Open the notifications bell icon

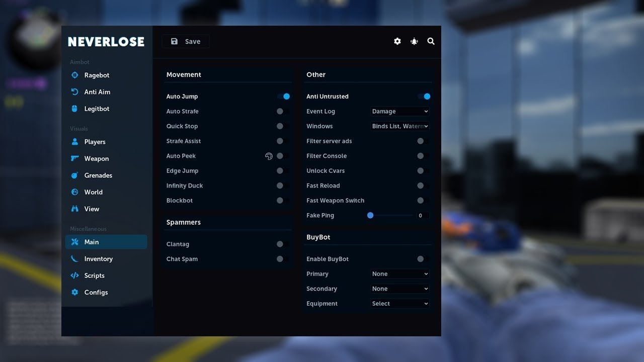414,41
